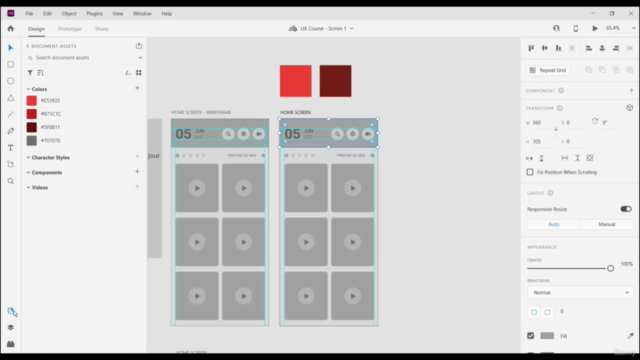The image size is (640, 360).
Task: Switch to the Prototype tab
Action: [x=70, y=29]
